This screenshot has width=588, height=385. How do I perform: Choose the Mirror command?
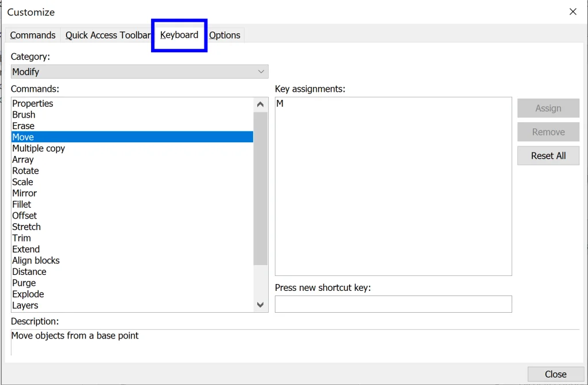point(25,193)
